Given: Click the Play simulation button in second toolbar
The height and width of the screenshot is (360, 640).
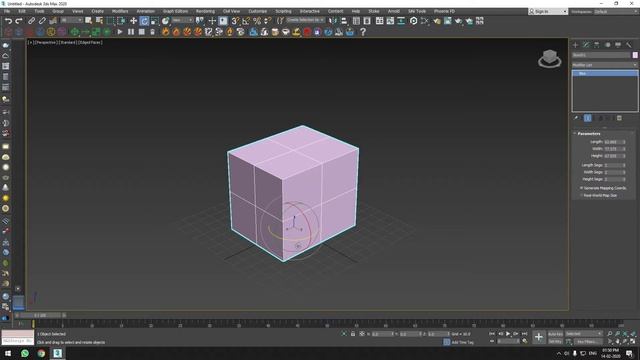Looking at the screenshot, I should (x=120, y=32).
